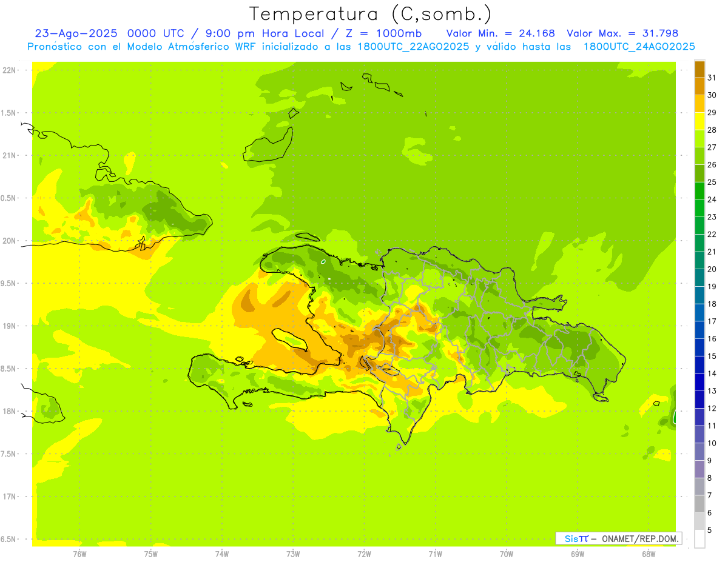Click 'Pronóstico con el Modelo Atmosferico WRF' text

pos(144,47)
